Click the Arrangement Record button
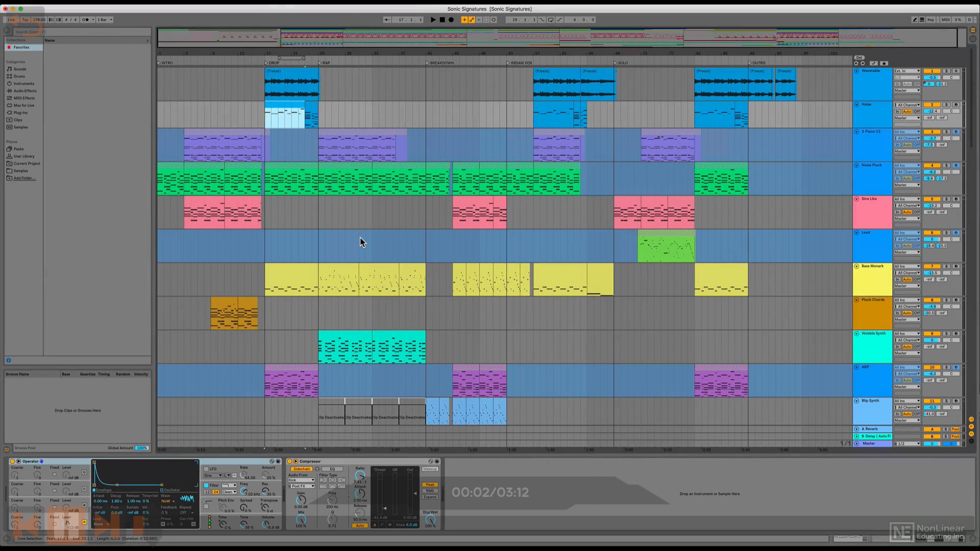Screen dimensions: 980x551 451,20
